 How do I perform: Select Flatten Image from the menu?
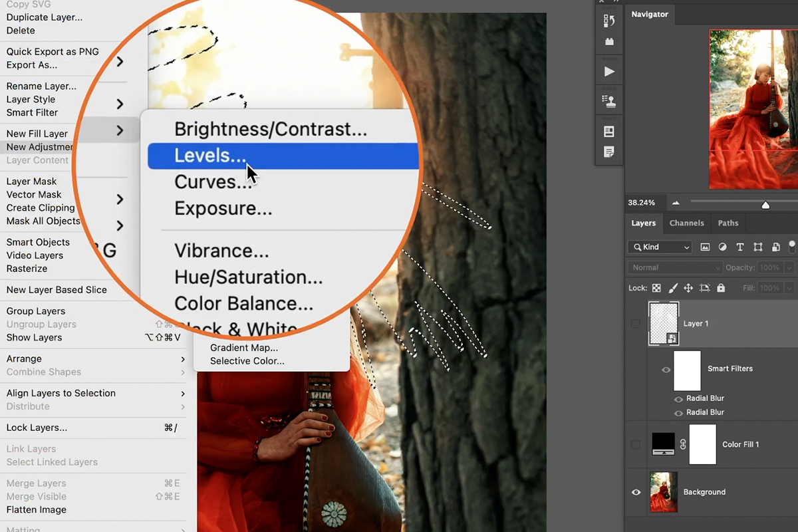(37, 509)
